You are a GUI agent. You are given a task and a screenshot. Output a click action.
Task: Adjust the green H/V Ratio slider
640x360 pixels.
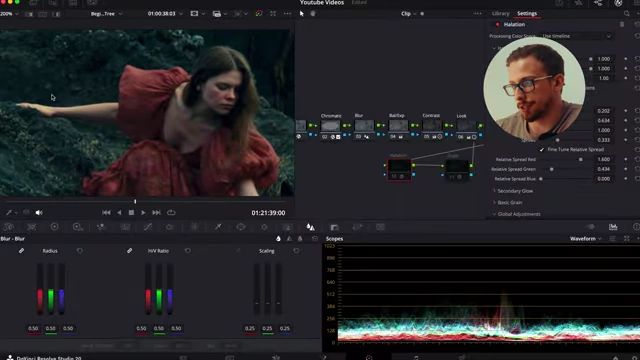[x=159, y=289]
